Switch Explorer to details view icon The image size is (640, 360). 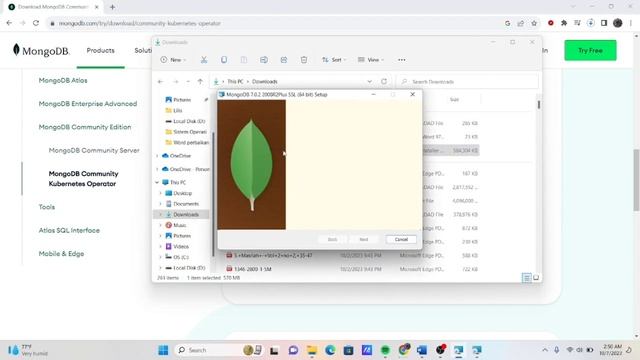527,278
